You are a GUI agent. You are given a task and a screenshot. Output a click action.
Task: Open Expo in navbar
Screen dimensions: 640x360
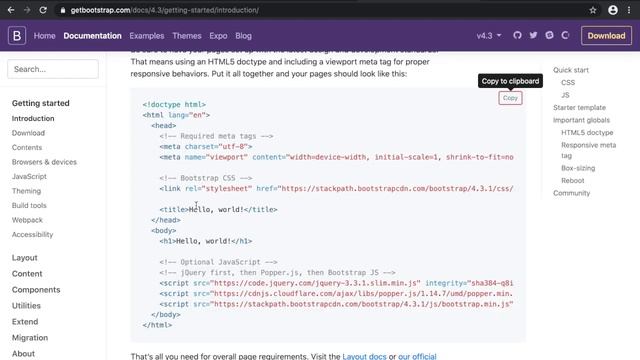(x=218, y=36)
